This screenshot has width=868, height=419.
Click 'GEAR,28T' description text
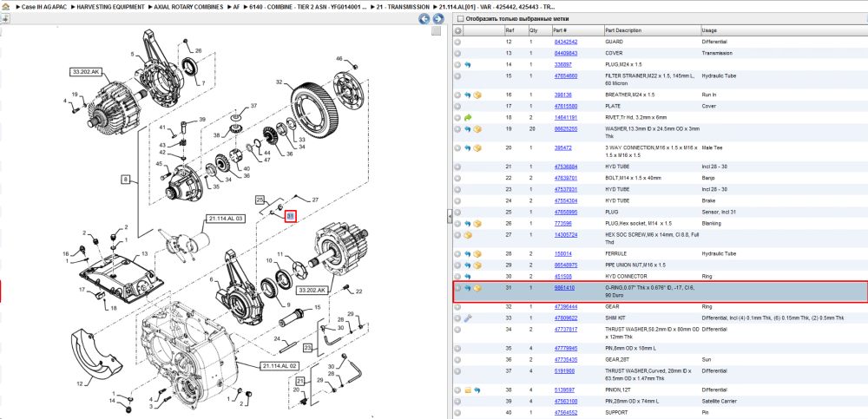click(x=616, y=359)
